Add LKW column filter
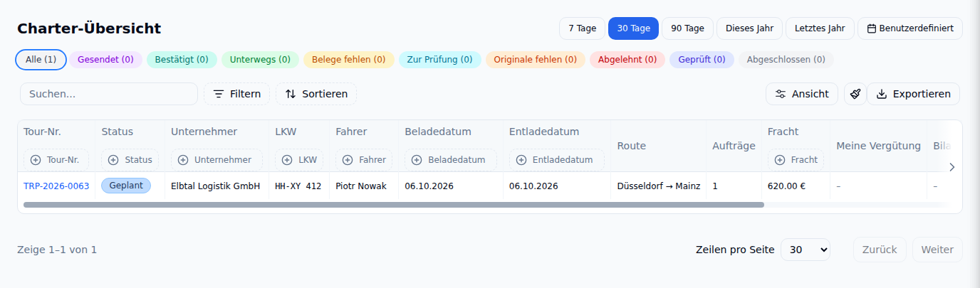Viewport: 980px width, 288px height. (x=299, y=160)
